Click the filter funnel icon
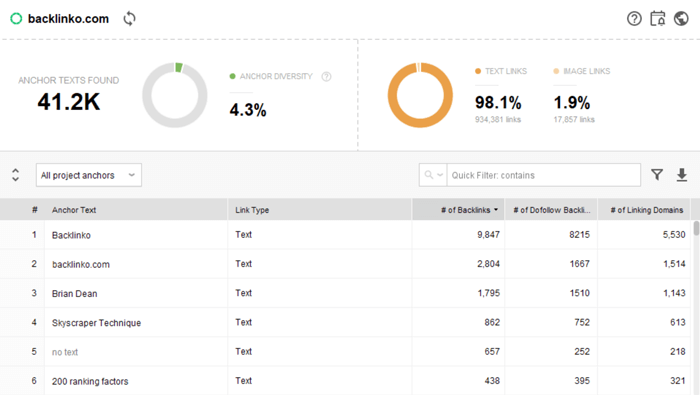Screen dimensions: 700x395 tap(657, 175)
